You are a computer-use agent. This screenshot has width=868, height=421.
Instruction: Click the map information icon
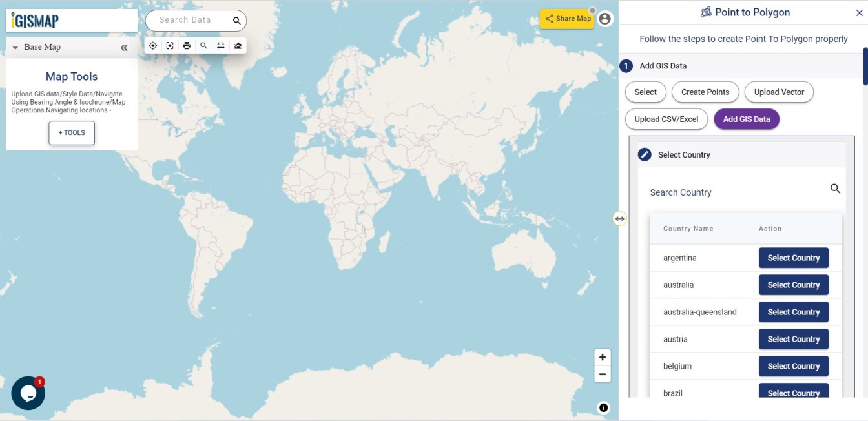(x=603, y=407)
